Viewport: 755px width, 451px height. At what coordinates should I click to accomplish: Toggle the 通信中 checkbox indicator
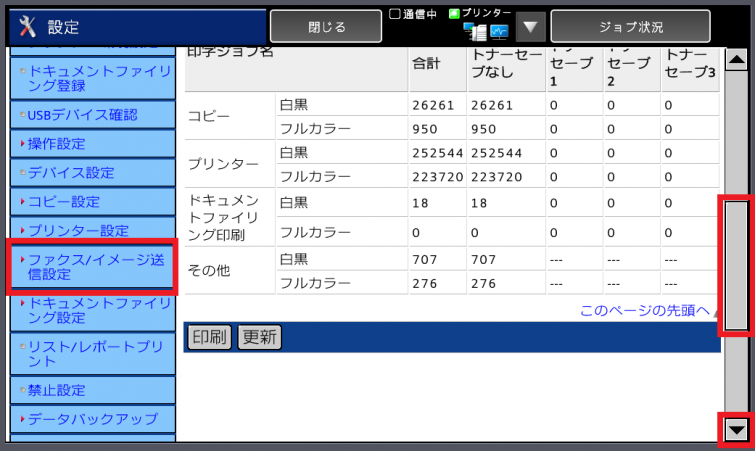(394, 14)
